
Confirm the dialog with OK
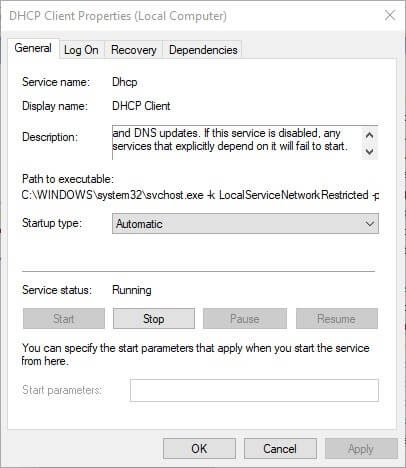(x=199, y=449)
